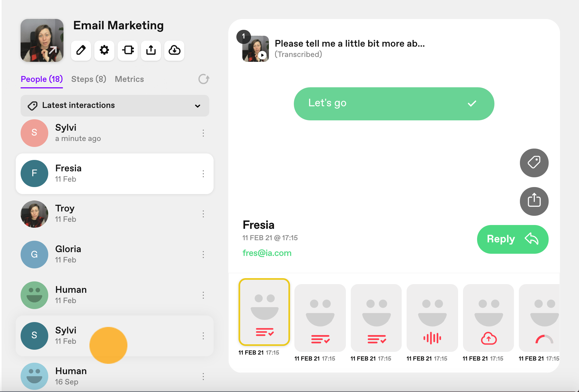Open settings with the gear icon
The width and height of the screenshot is (579, 392).
point(104,50)
